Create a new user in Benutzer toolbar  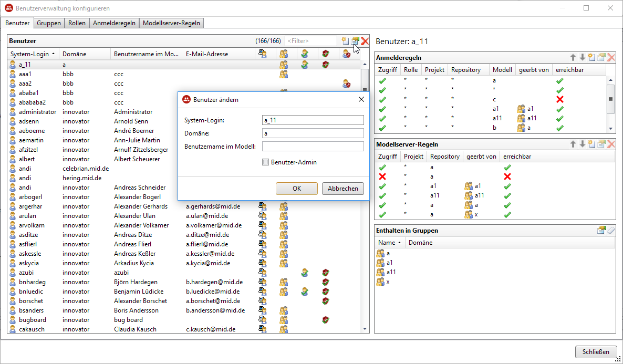(345, 41)
